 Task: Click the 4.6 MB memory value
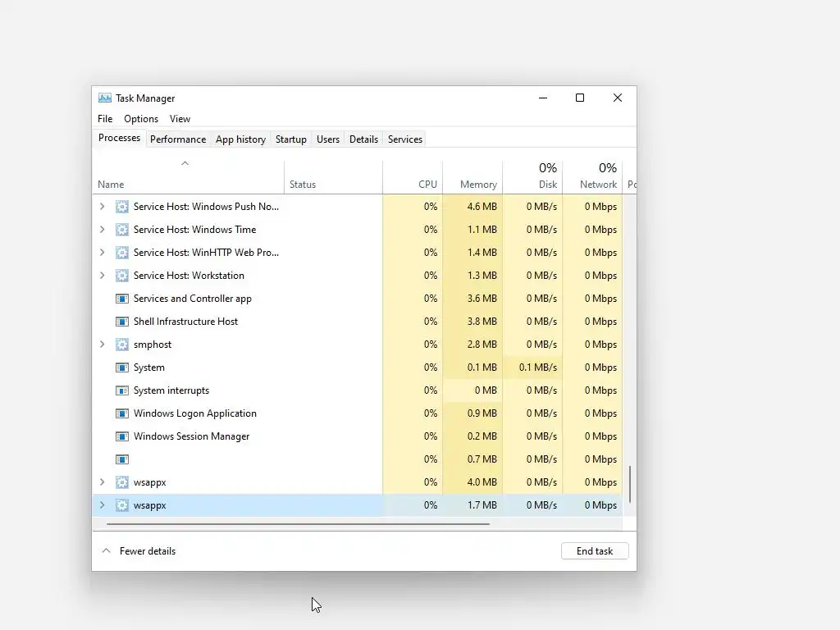coord(482,206)
